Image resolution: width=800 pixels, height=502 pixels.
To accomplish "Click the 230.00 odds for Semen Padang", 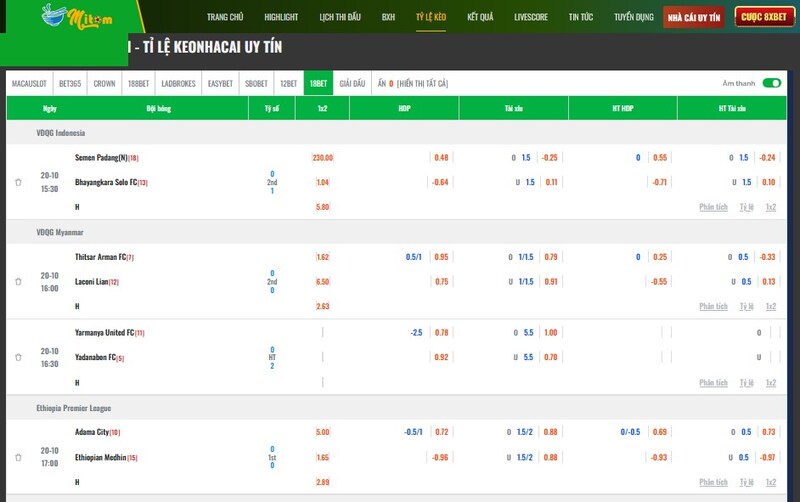I will 322,158.
